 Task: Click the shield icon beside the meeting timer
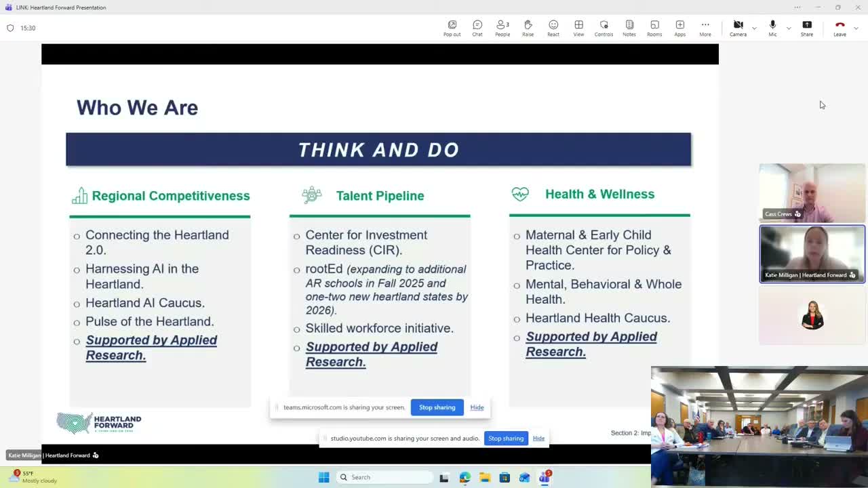point(10,28)
